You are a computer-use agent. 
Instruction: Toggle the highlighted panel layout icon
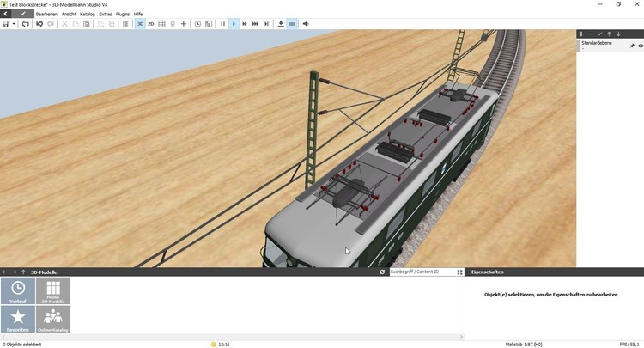click(292, 24)
